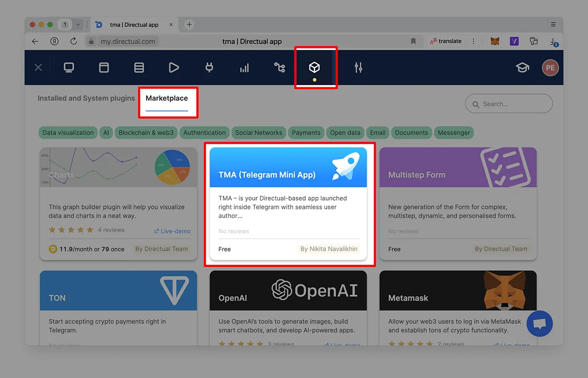Filter by Data visualization tag
588x378 pixels.
tap(68, 133)
